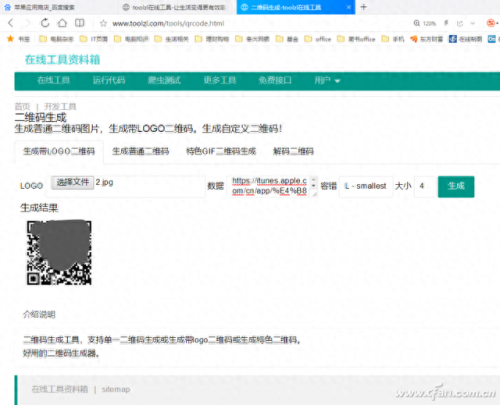Select the 特色GIF二维码生成 tab
Viewport: 500px width, 405px height.
221,152
